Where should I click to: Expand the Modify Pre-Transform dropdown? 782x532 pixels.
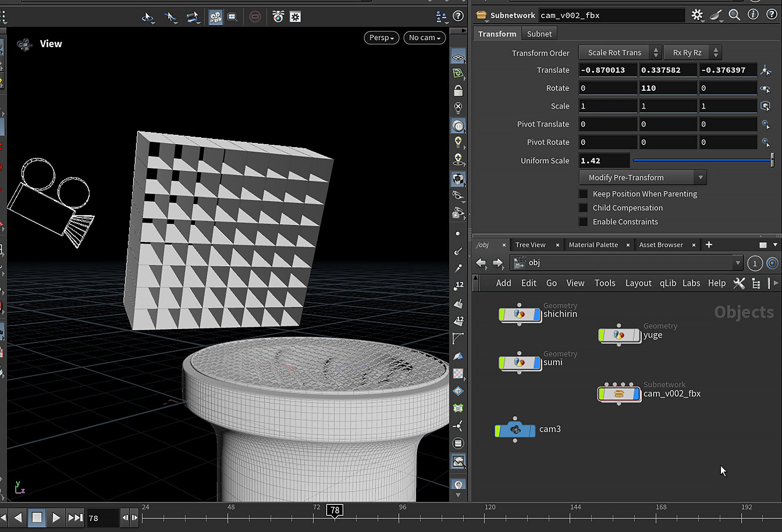pyautogui.click(x=642, y=177)
